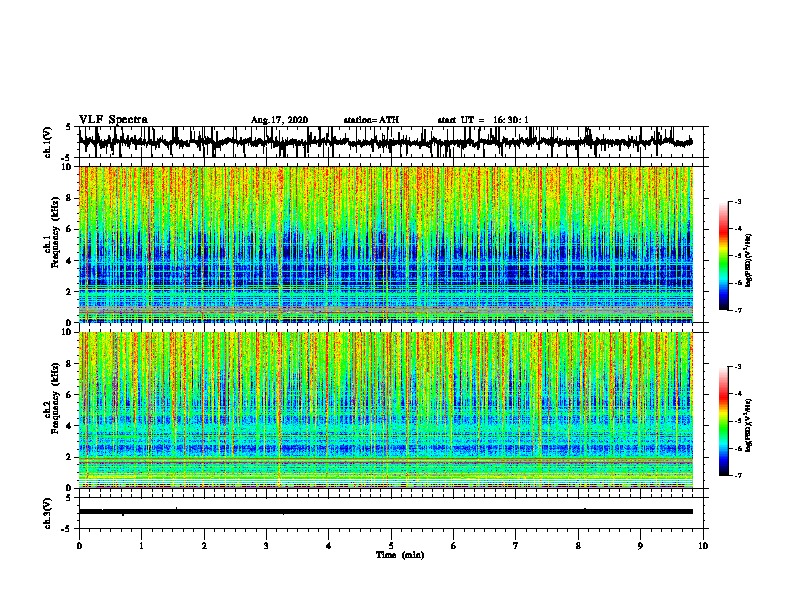Screen dimensions: 792x612
Task: Click inside the ch.2 spectrogram panel
Action: pyautogui.click(x=386, y=410)
